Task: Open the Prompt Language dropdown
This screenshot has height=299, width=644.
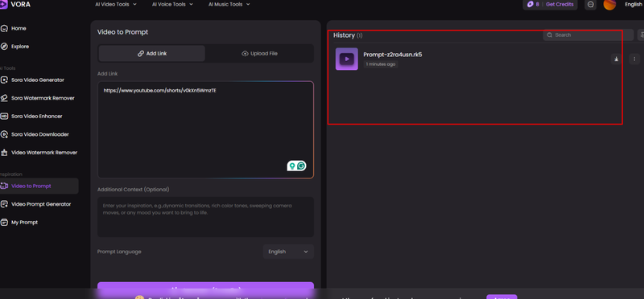Action: tap(288, 252)
